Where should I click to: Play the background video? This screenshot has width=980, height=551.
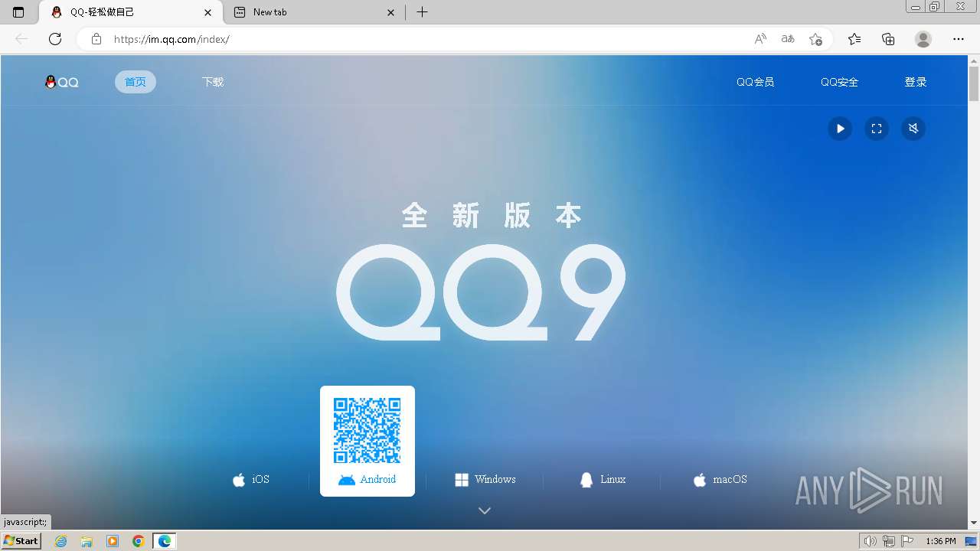pos(840,129)
